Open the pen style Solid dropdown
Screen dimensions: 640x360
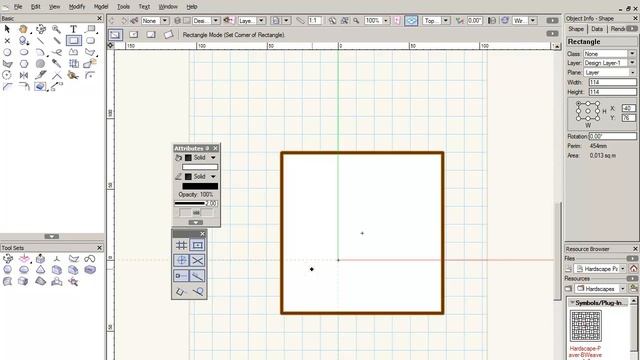point(213,177)
